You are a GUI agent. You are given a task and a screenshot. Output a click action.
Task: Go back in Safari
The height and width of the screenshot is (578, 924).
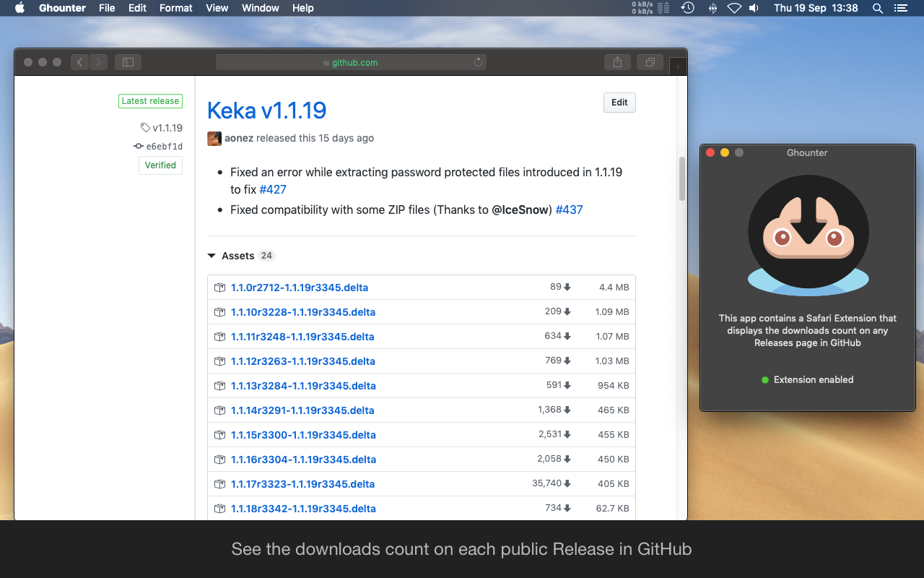[80, 62]
